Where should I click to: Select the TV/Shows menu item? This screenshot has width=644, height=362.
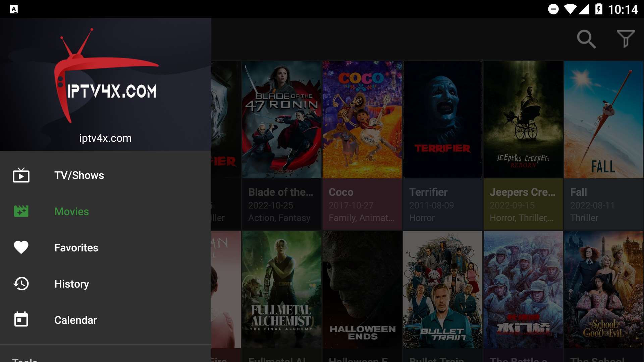(x=79, y=175)
